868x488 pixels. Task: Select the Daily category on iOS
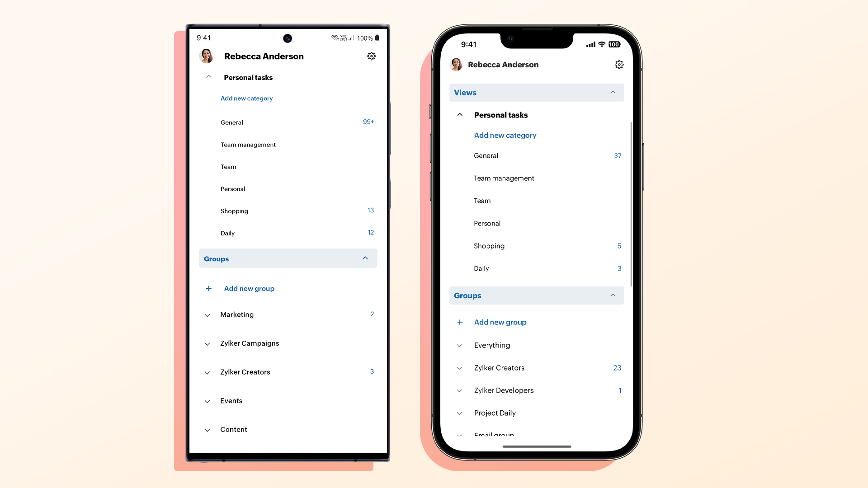point(481,268)
